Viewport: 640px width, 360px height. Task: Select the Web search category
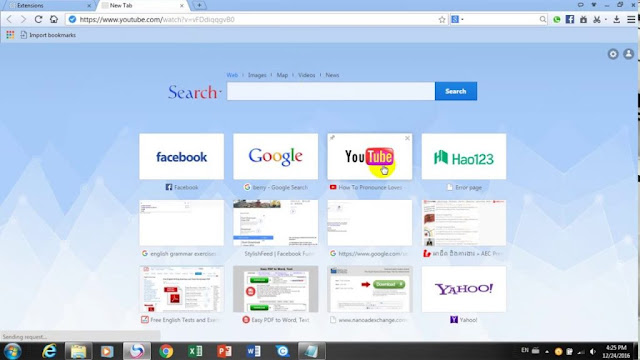click(x=232, y=75)
